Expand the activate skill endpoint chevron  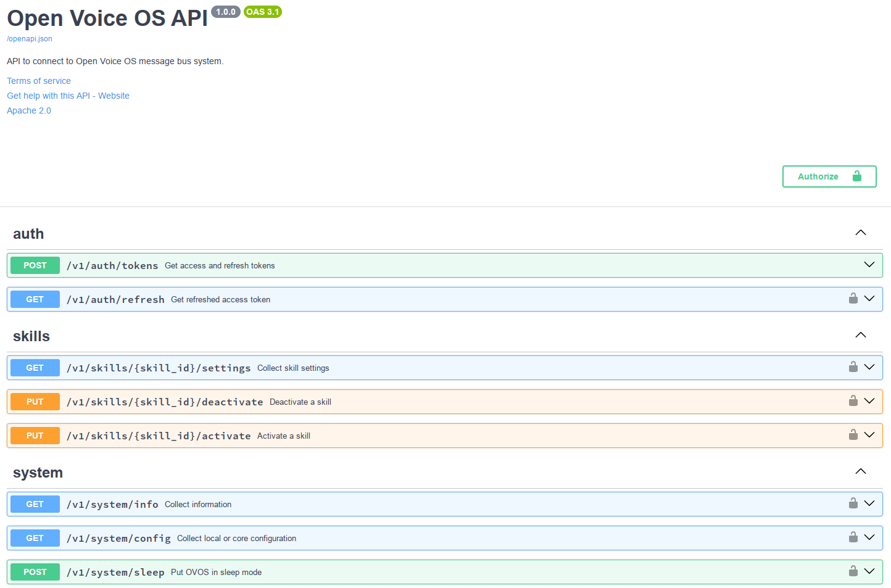pos(869,435)
